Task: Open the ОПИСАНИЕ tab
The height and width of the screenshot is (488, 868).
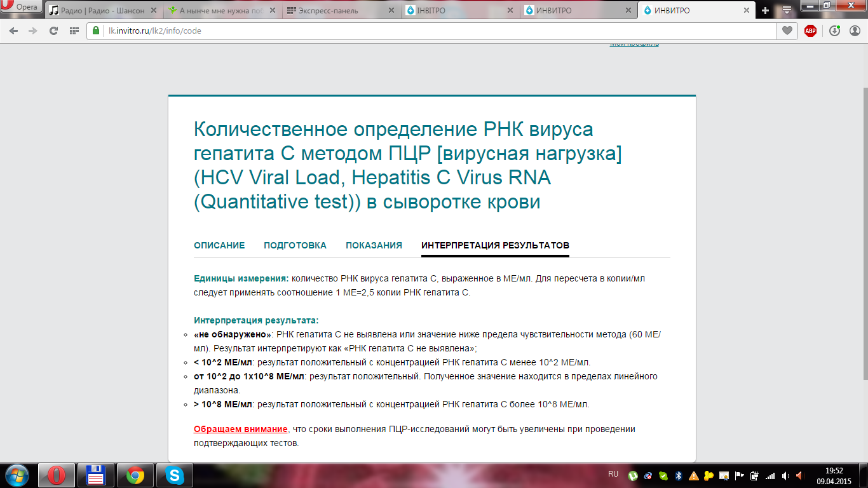Action: tap(219, 245)
